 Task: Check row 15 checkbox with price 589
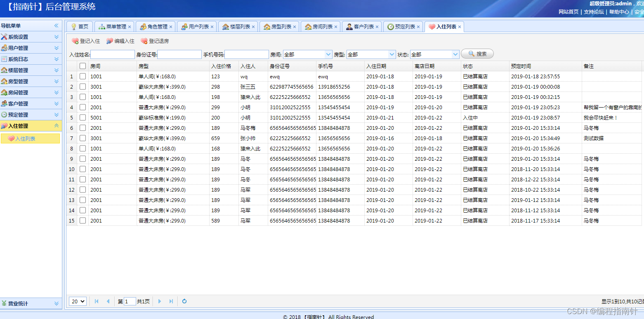[83, 220]
